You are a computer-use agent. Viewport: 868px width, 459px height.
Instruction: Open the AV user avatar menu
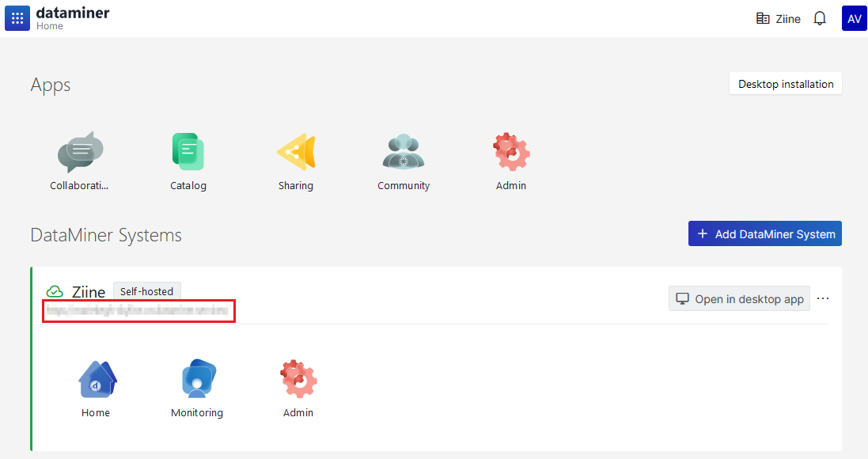[x=855, y=18]
